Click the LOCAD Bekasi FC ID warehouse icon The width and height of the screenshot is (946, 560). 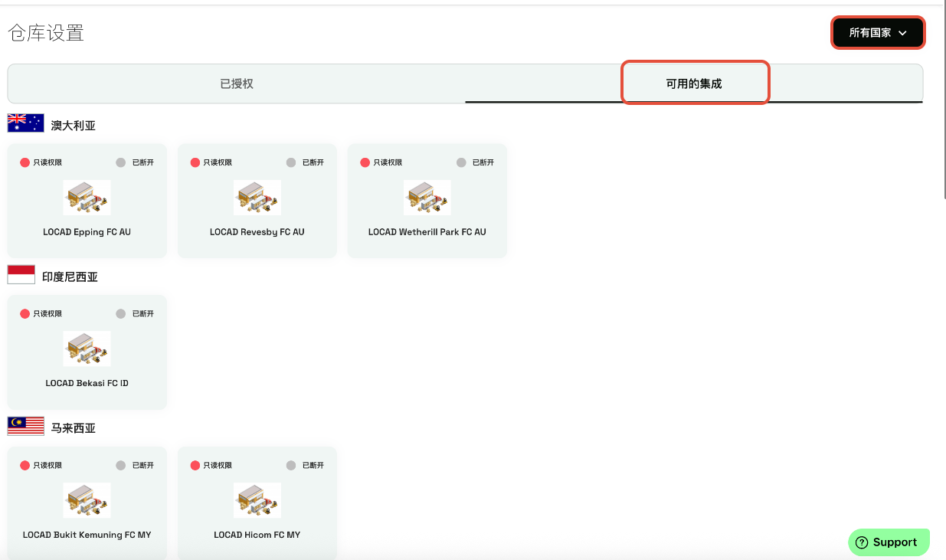click(87, 349)
